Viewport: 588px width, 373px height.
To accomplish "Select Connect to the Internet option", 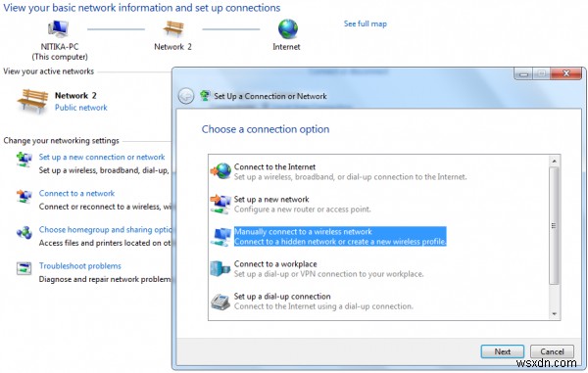I will click(x=378, y=171).
